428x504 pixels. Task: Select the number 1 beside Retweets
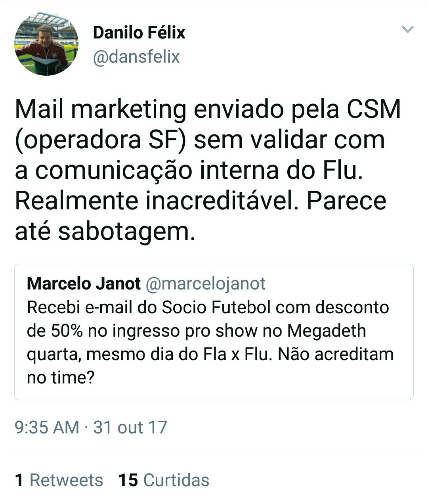coord(19,480)
